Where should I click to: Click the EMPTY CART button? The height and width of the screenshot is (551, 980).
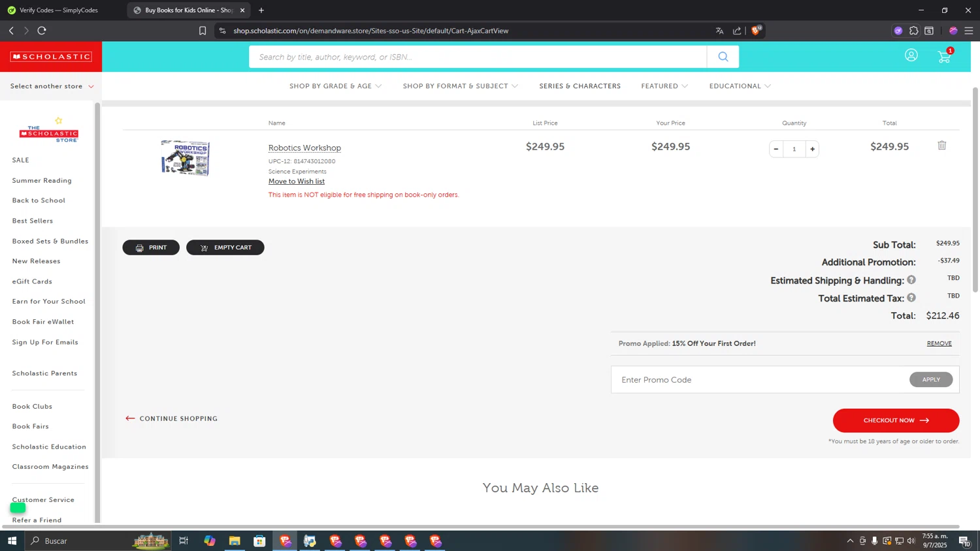tap(225, 247)
